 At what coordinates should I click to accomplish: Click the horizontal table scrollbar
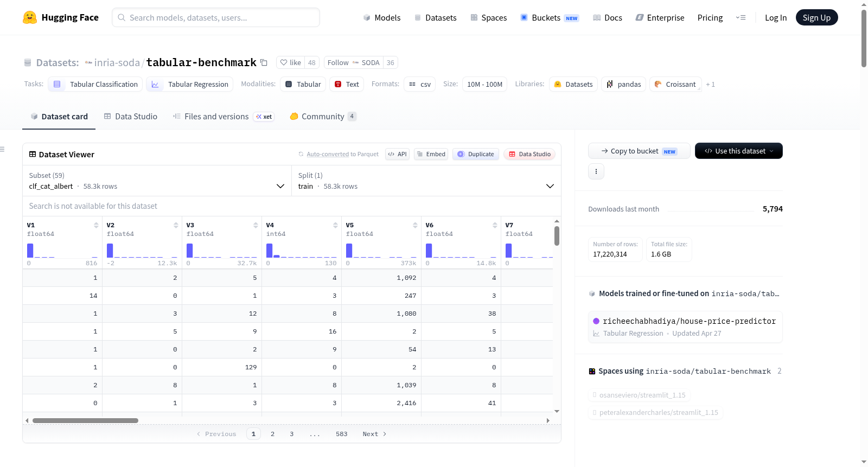[x=85, y=420]
